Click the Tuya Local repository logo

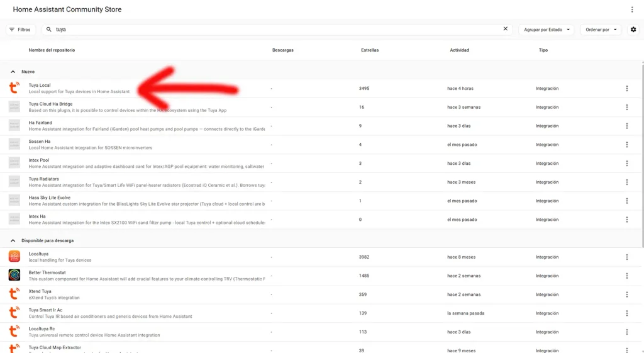pyautogui.click(x=14, y=88)
